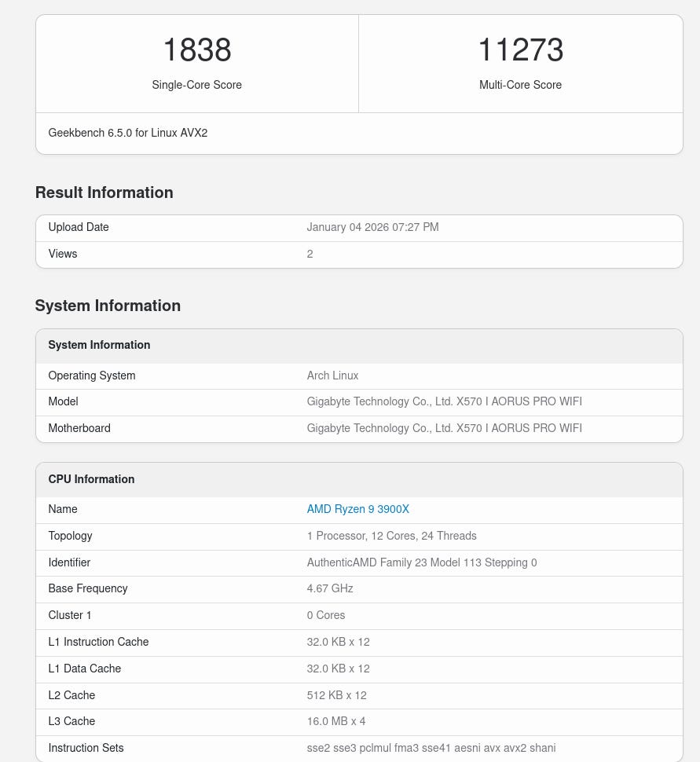This screenshot has height=762, width=700.
Task: Click the large System Information page heading
Action: pyautogui.click(x=108, y=306)
